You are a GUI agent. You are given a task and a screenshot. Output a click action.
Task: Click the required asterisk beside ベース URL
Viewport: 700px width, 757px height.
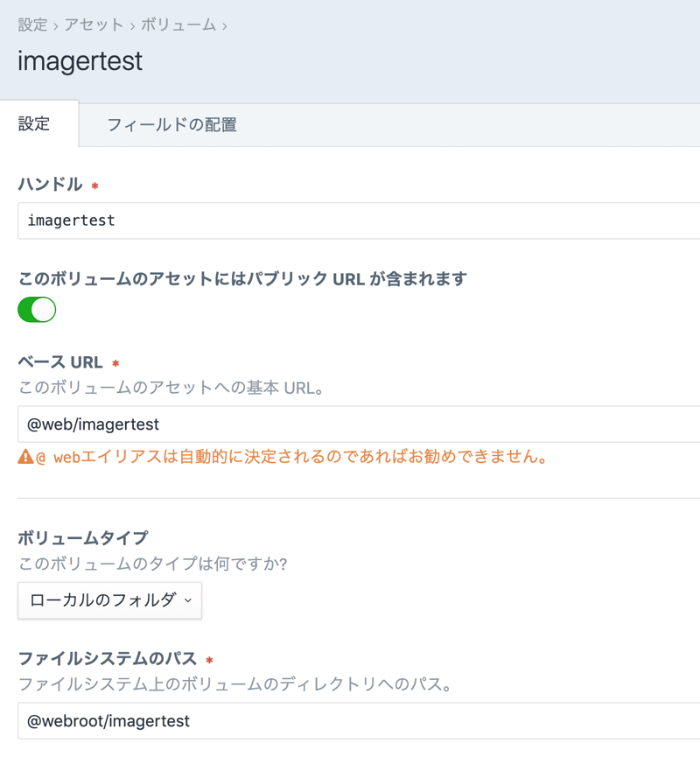(x=115, y=363)
